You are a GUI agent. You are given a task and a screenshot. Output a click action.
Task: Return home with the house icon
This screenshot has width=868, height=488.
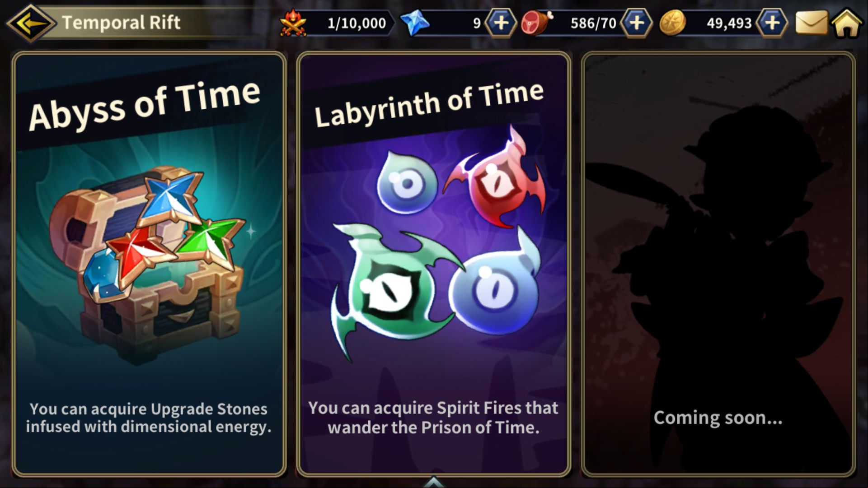(x=847, y=23)
